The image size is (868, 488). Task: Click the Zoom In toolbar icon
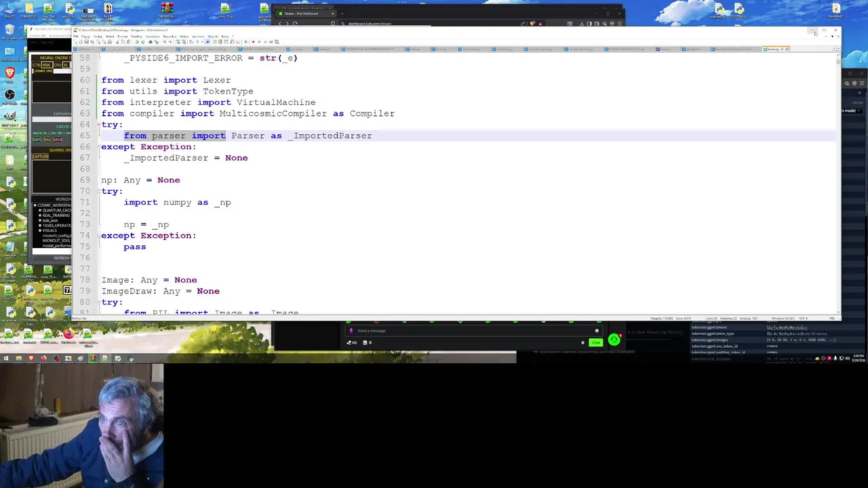[x=164, y=42]
